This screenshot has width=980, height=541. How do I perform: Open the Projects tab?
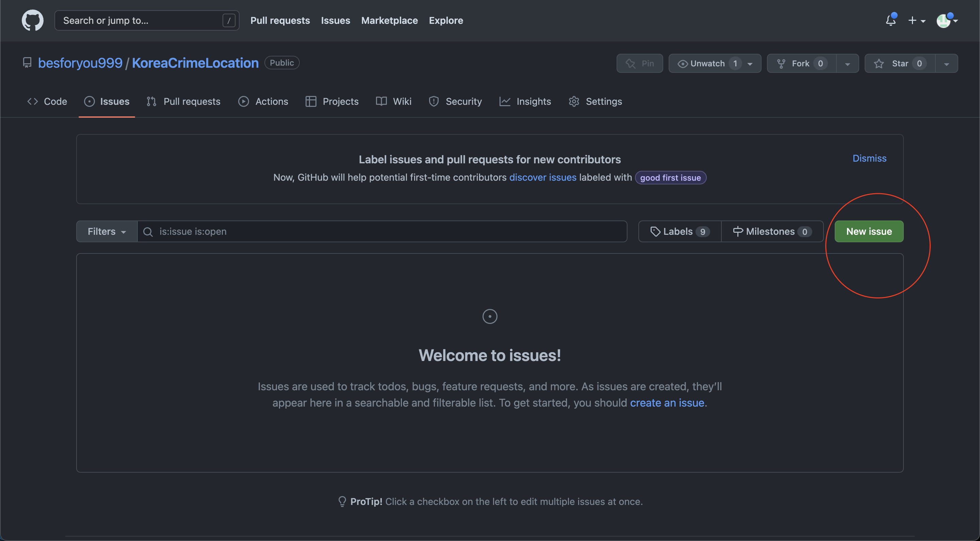pyautogui.click(x=332, y=101)
